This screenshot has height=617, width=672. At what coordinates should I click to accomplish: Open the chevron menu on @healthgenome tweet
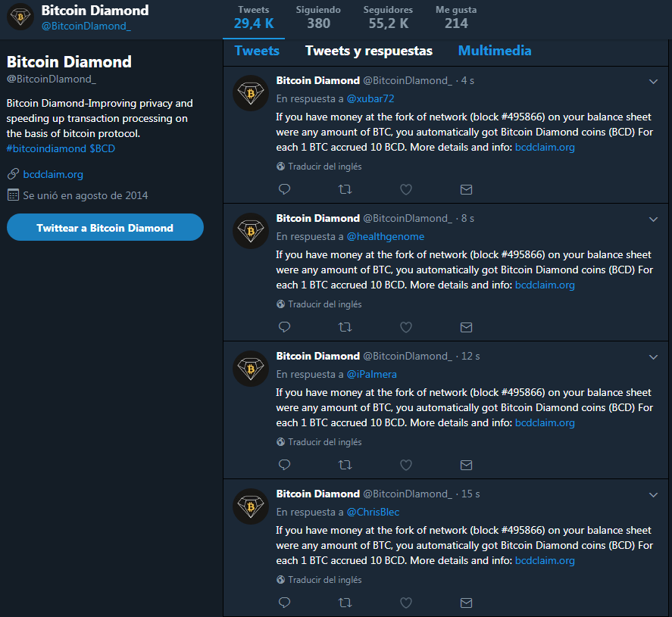coord(653,220)
